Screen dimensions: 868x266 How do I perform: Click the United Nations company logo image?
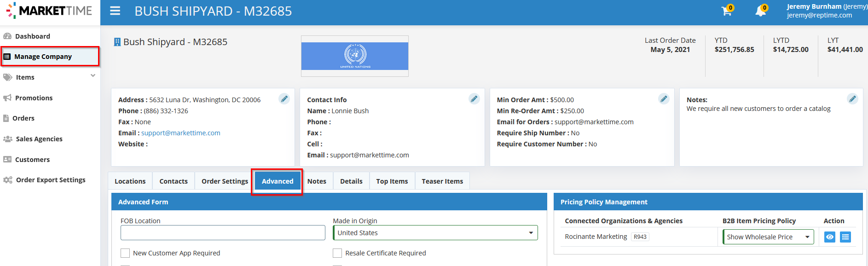point(355,56)
